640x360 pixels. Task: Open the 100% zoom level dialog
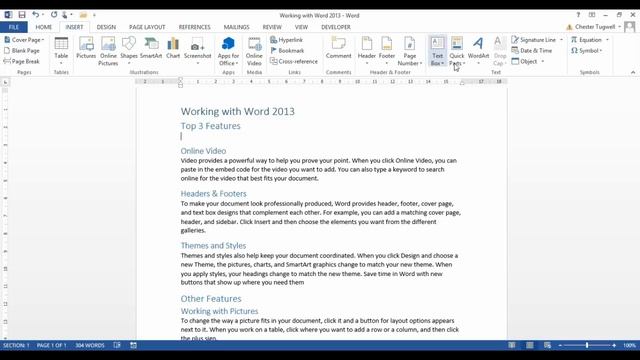coord(629,345)
